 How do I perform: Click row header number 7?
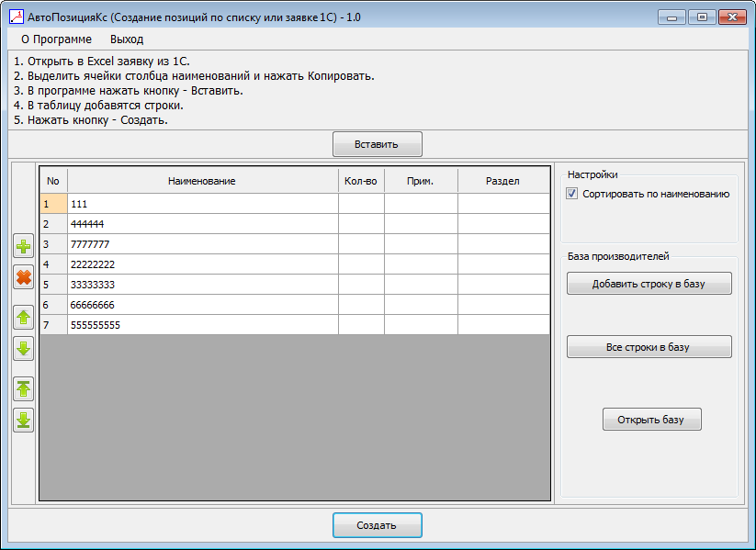(x=53, y=325)
